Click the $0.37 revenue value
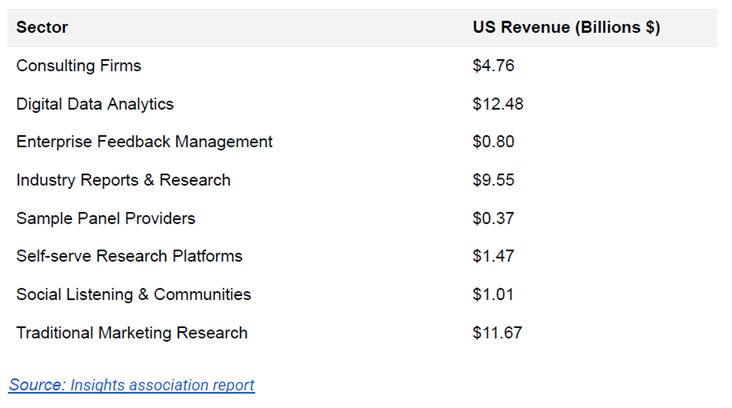 493,218
